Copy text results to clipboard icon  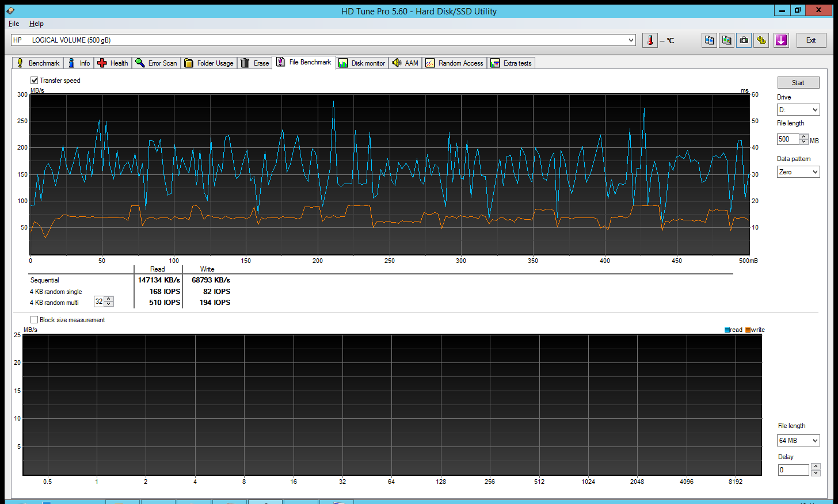click(709, 40)
